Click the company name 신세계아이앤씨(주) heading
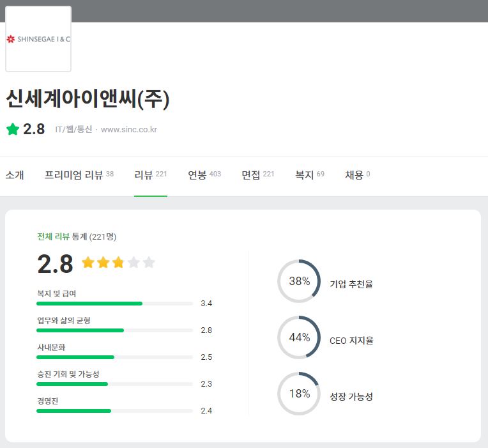 click(x=88, y=98)
